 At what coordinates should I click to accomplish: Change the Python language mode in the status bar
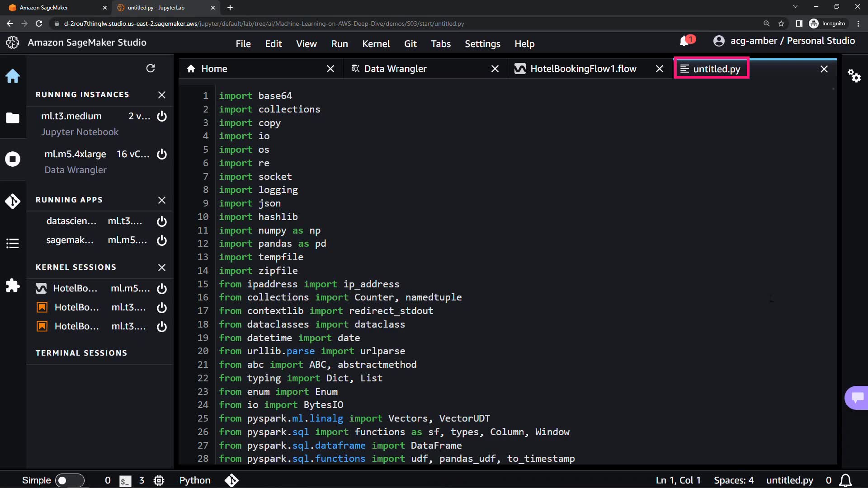(x=195, y=480)
